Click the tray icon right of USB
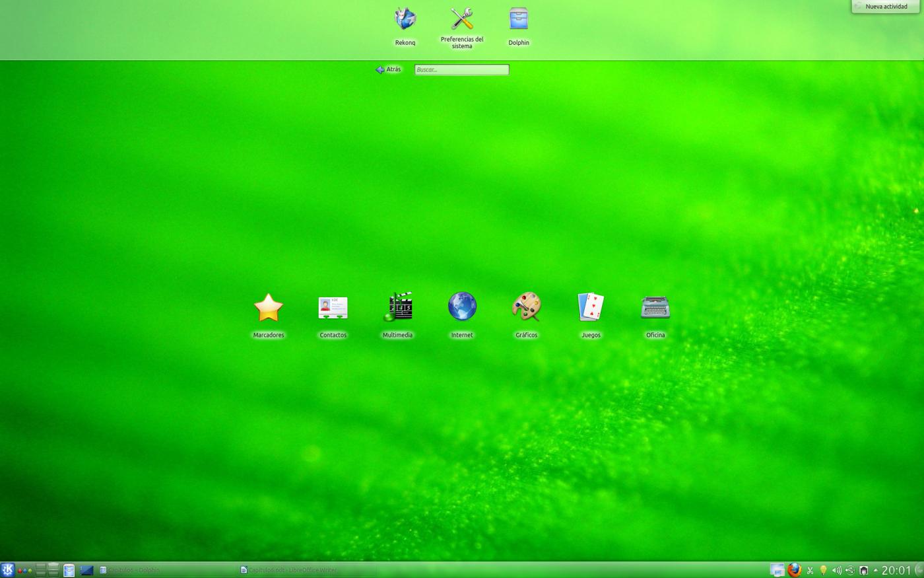 [863, 571]
